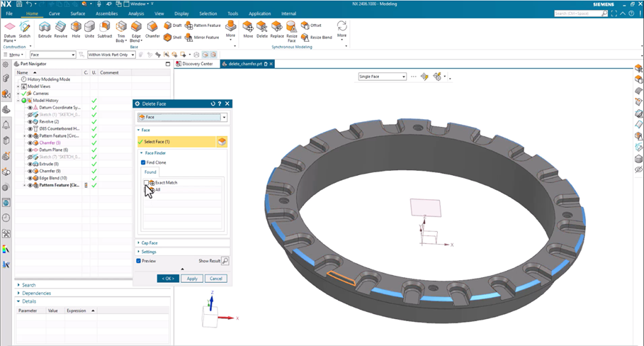Screen dimensions: 644x346
Task: Open the Face type dropdown in dialog
Action: pos(182,117)
